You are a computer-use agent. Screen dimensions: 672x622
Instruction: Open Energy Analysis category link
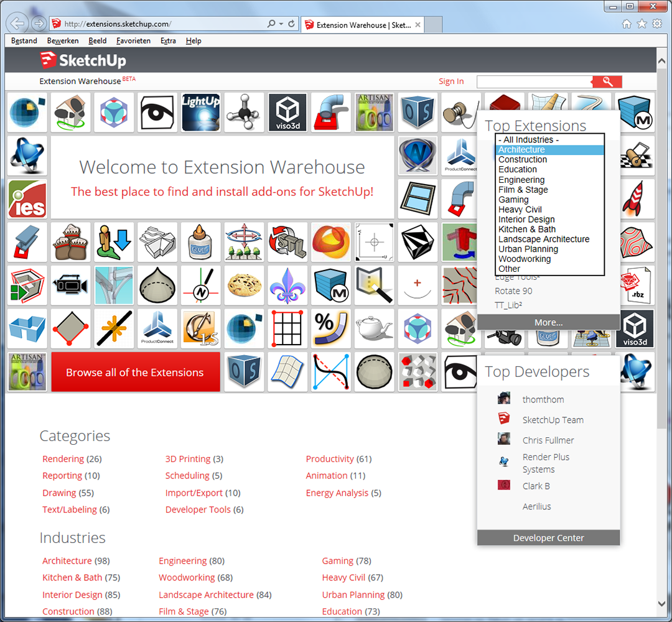(x=343, y=493)
